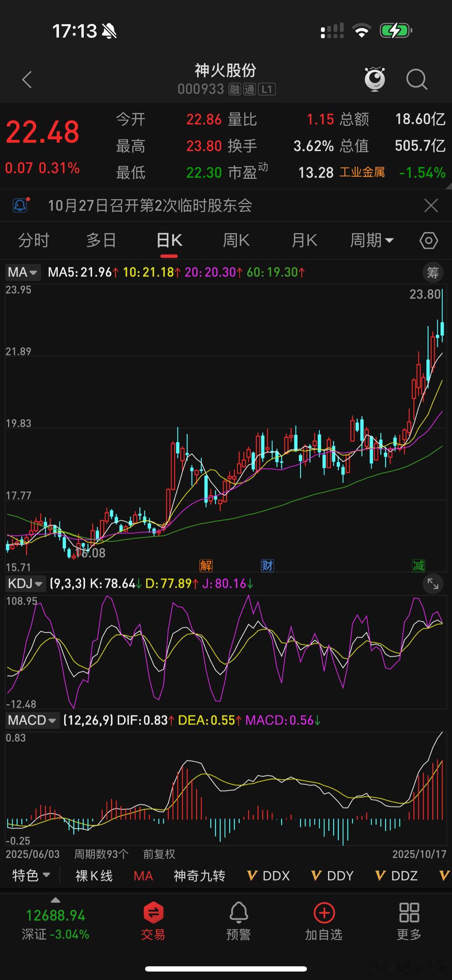The width and height of the screenshot is (452, 980).
Task: Tap the 23.80 high price label on chart
Action: tap(425, 294)
